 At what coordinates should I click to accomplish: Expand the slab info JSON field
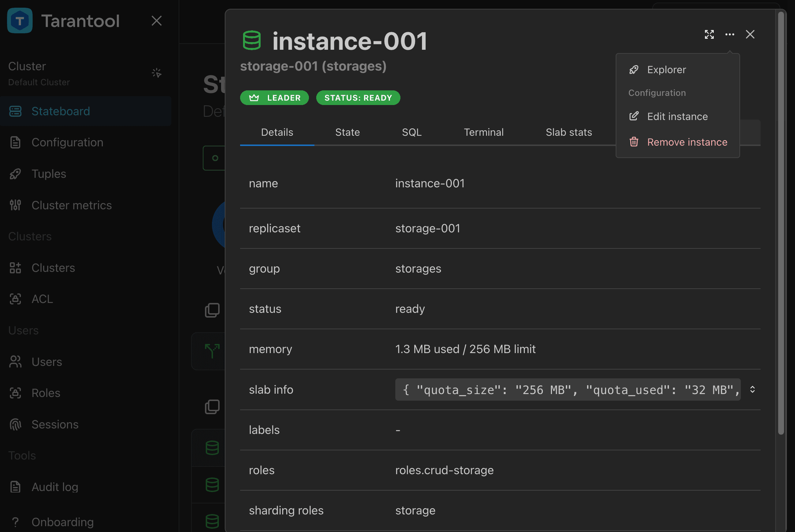753,390
